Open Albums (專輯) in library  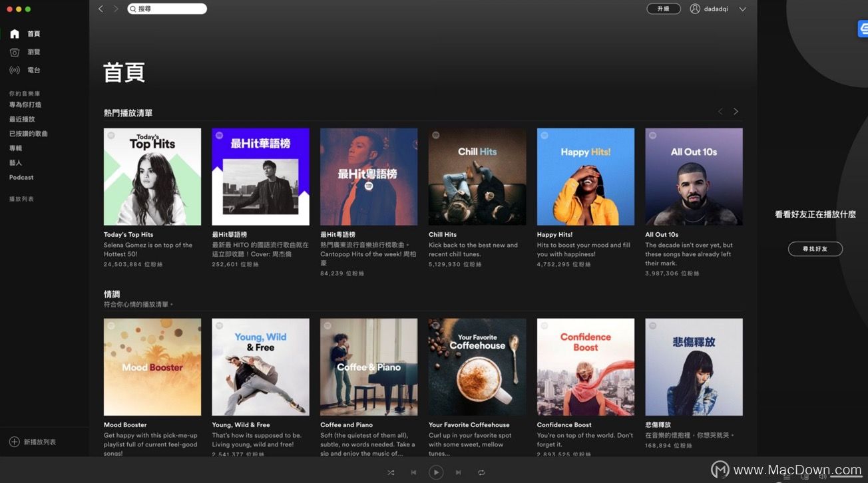(15, 148)
